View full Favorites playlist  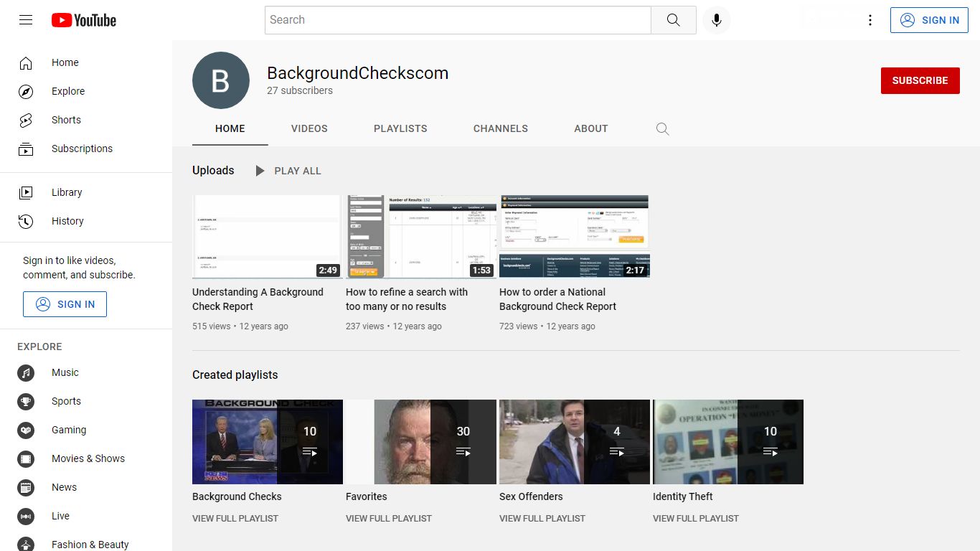(389, 518)
